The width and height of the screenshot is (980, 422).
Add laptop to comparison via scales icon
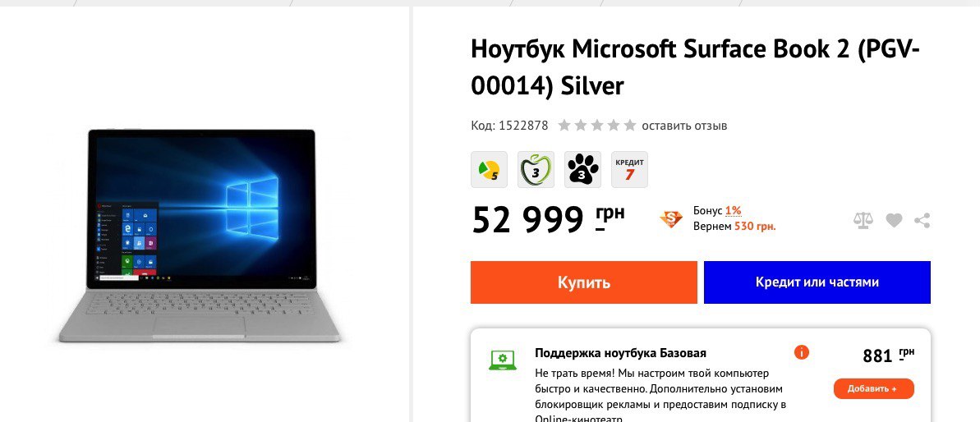(x=863, y=220)
